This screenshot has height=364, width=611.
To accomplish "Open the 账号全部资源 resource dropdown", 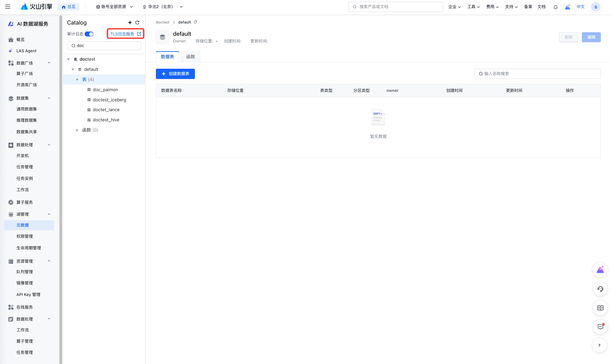I will 114,7.
